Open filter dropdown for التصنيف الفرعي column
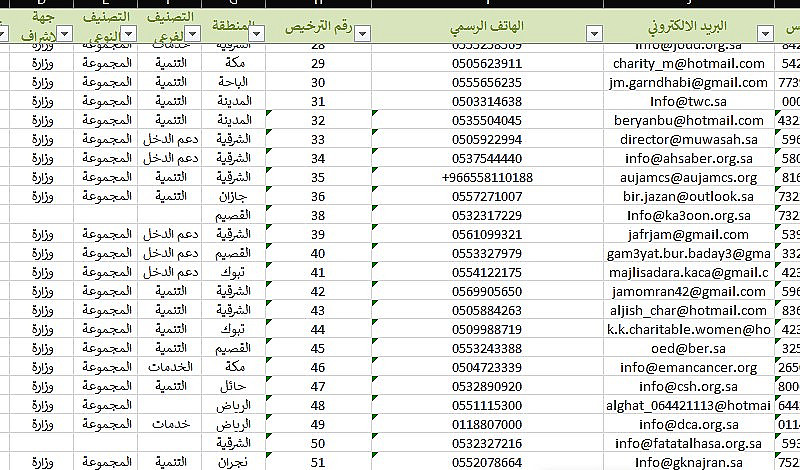The image size is (800, 470). coord(192,34)
